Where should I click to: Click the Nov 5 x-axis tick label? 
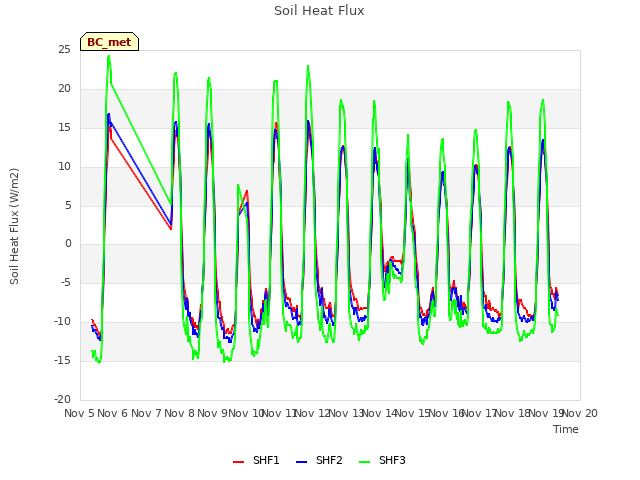(x=80, y=413)
